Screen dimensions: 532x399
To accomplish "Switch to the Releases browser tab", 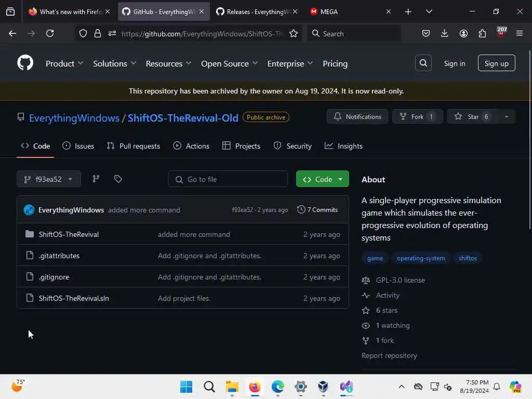I will [257, 11].
